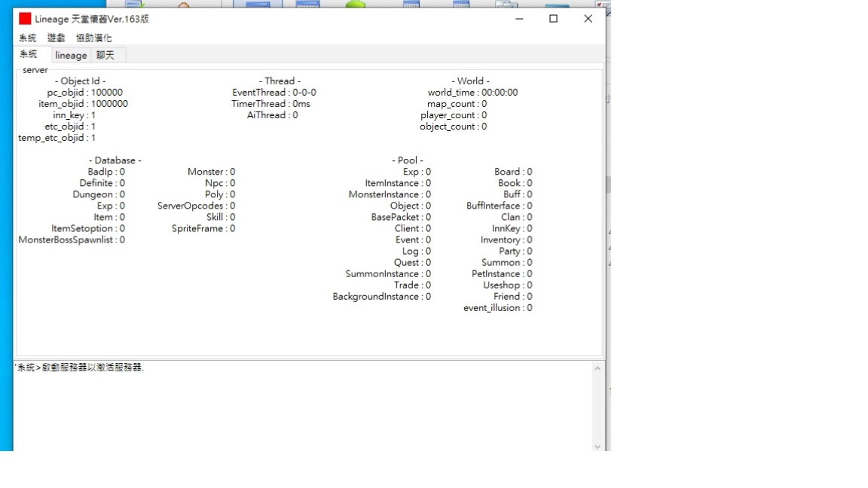
Task: Click the player_count : 0 entry
Action: (x=454, y=115)
